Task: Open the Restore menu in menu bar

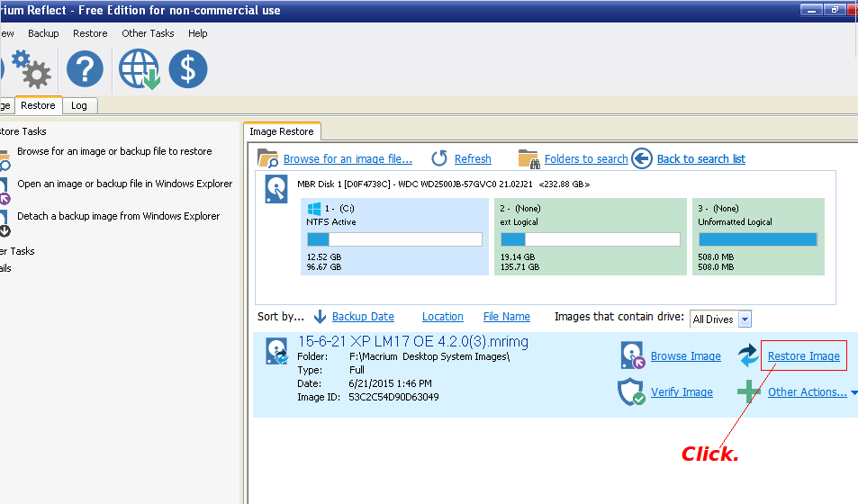Action: (x=90, y=33)
